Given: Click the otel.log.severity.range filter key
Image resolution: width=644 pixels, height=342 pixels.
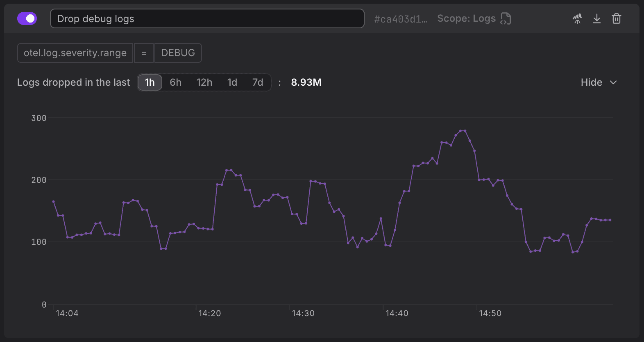Looking at the screenshot, I should (75, 53).
